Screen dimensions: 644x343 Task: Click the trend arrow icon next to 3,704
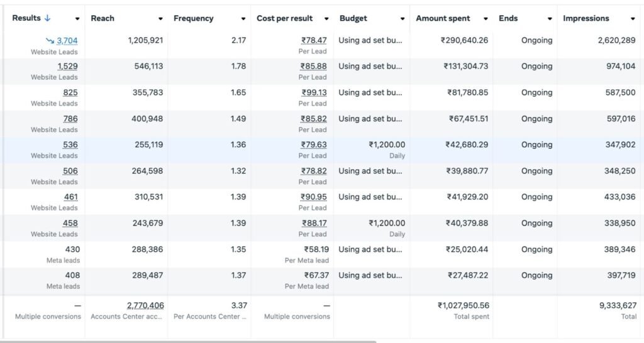pos(50,41)
